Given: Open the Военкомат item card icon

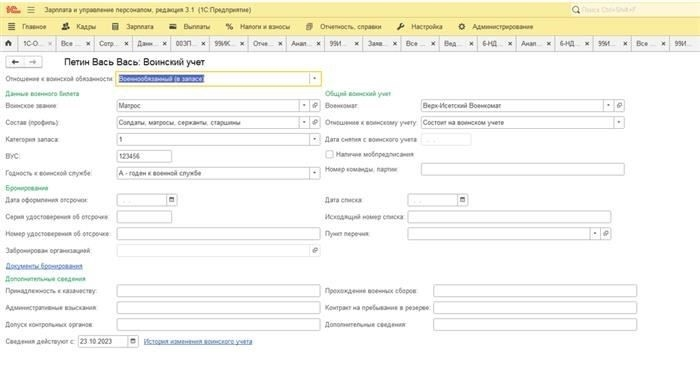Looking at the screenshot, I should click(619, 105).
